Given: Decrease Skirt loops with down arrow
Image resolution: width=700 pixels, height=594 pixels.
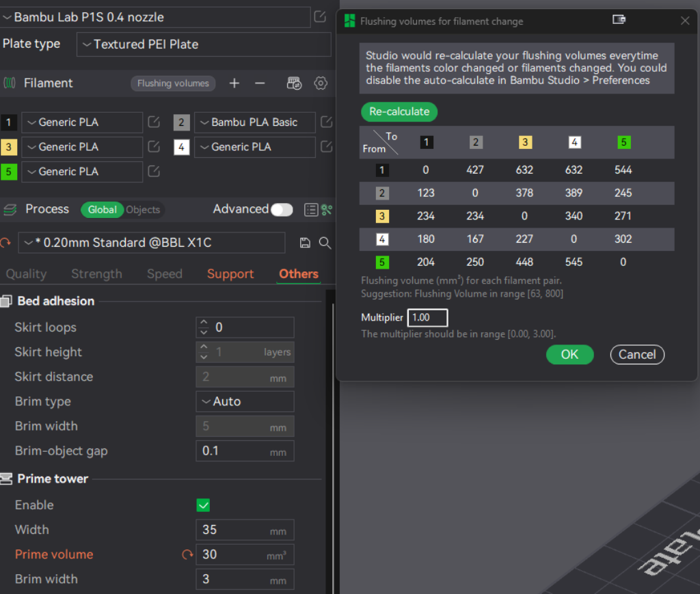Looking at the screenshot, I should coord(204,332).
